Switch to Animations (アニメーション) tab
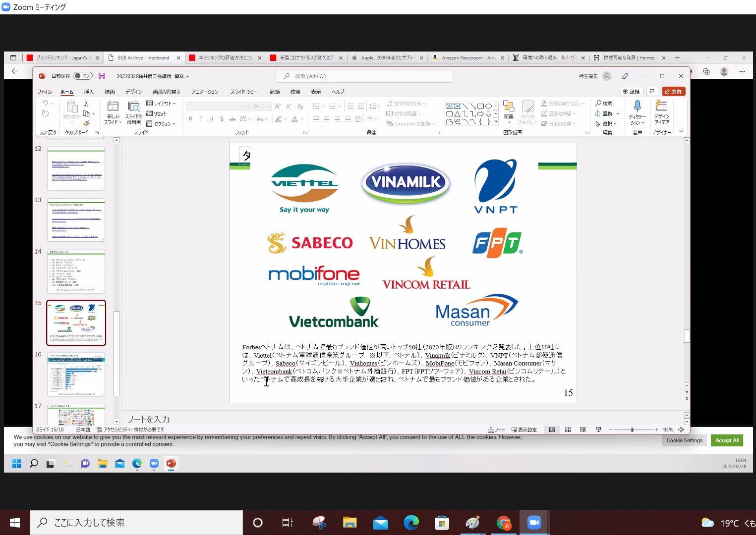 click(205, 92)
